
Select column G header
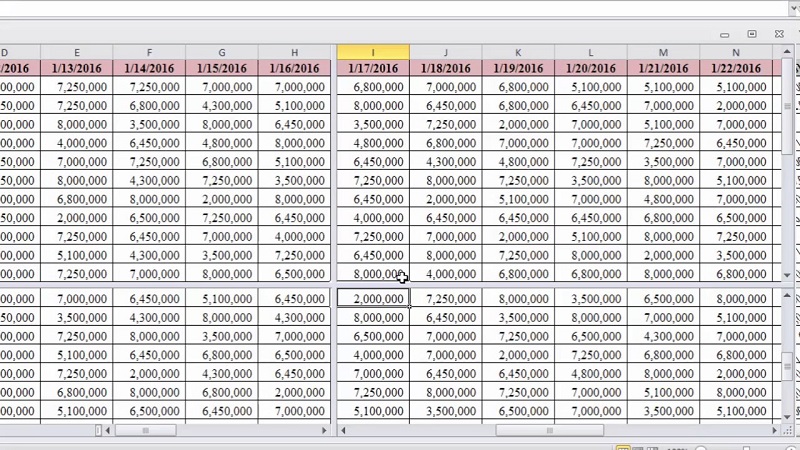(x=222, y=52)
